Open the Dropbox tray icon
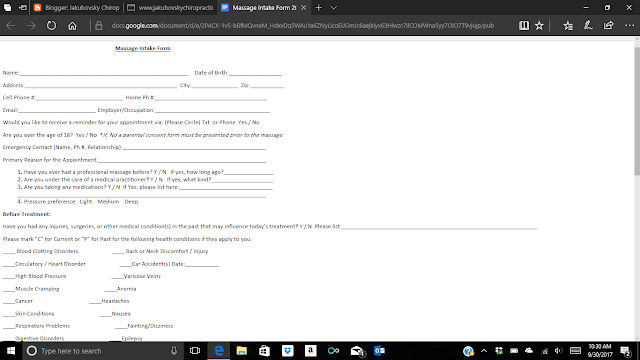The width and height of the screenshot is (640, 360). pyautogui.click(x=499, y=351)
